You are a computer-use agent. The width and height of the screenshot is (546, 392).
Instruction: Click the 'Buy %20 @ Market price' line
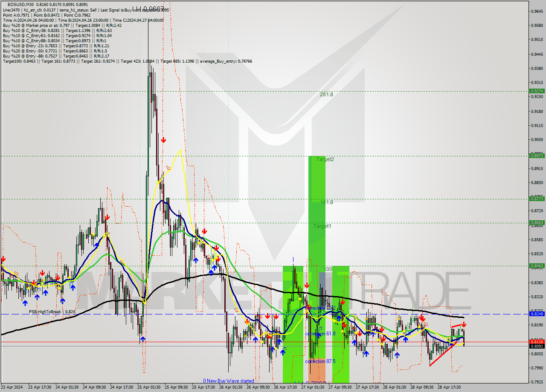click(62, 25)
